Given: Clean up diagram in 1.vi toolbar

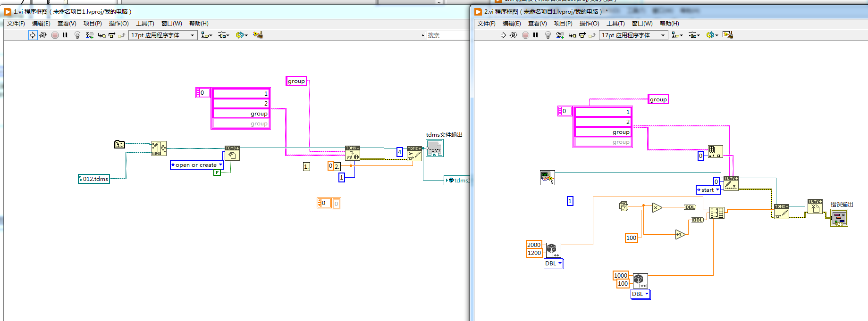Looking at the screenshot, I should [258, 35].
